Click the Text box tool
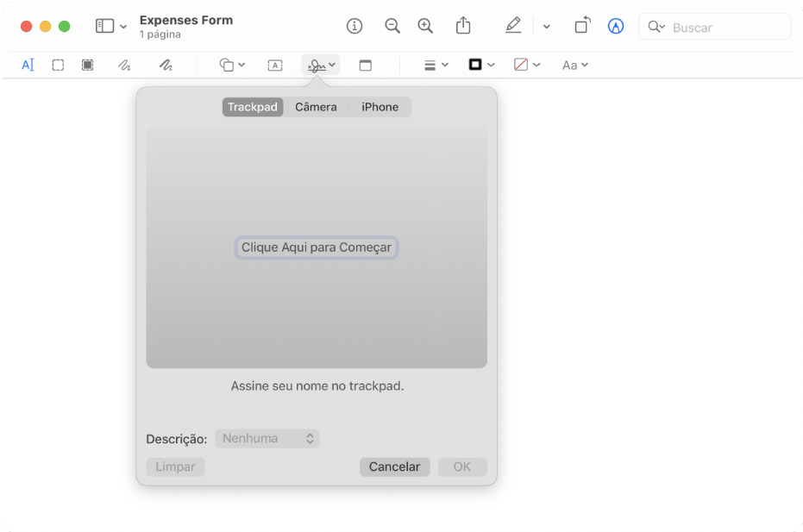Viewport: 803px width, 532px height. pyautogui.click(x=275, y=65)
